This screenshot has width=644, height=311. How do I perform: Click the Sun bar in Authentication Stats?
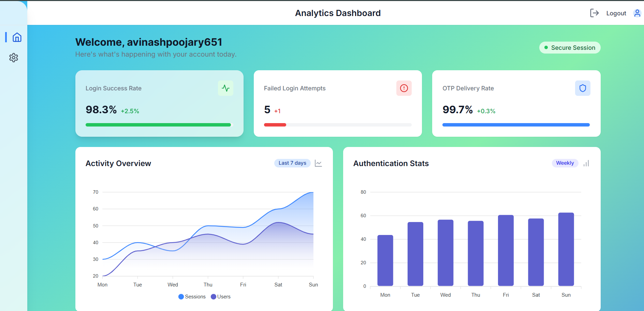[x=566, y=249]
